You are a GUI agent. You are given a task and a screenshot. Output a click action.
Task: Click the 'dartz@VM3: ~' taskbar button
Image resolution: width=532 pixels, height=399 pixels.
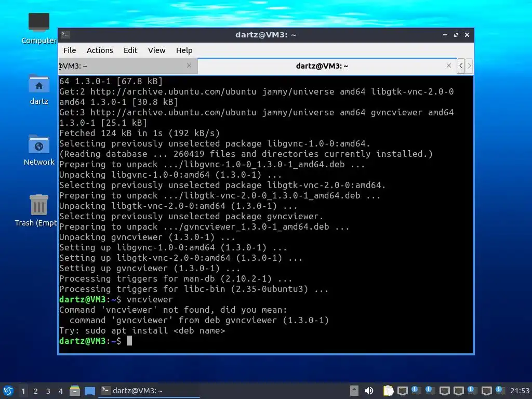149,391
